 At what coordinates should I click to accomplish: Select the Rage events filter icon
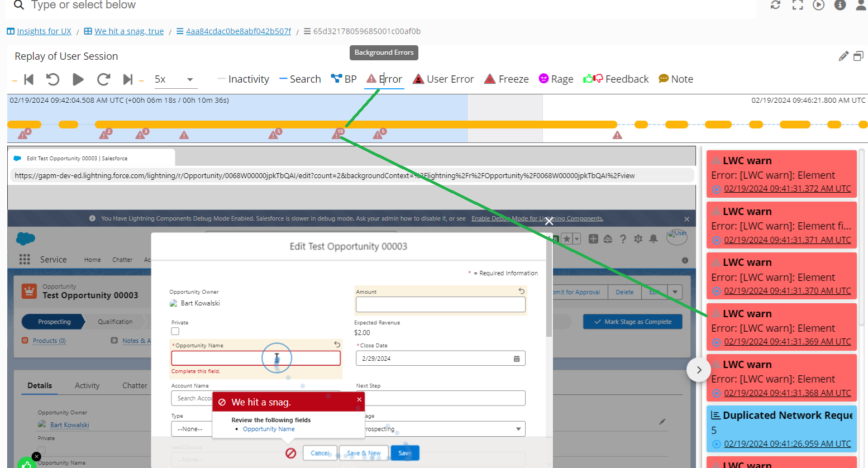click(543, 79)
